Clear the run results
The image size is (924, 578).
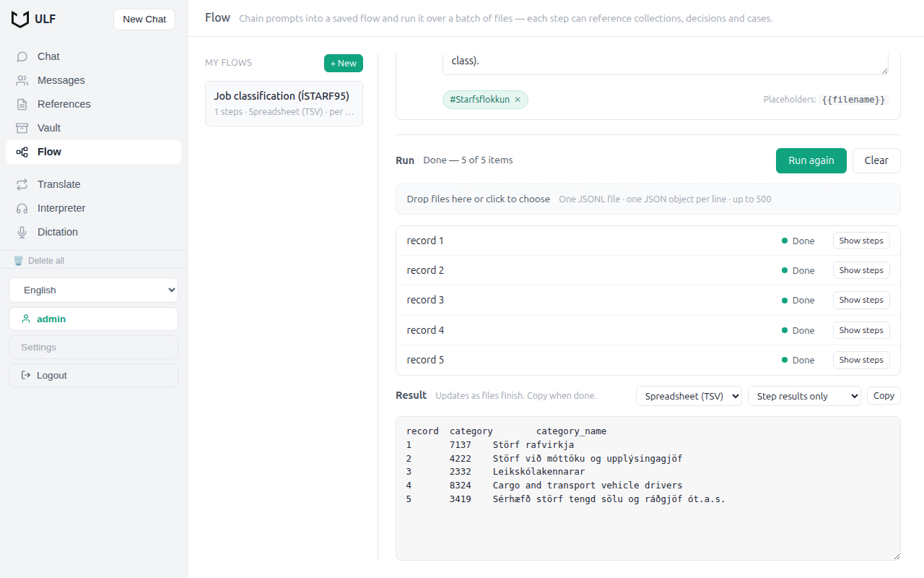[876, 160]
